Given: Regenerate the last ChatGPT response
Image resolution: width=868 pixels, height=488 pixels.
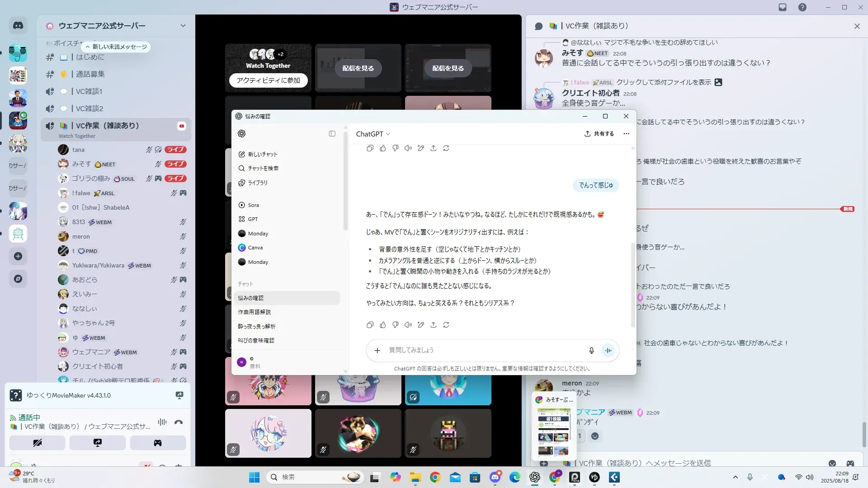Looking at the screenshot, I should [446, 325].
